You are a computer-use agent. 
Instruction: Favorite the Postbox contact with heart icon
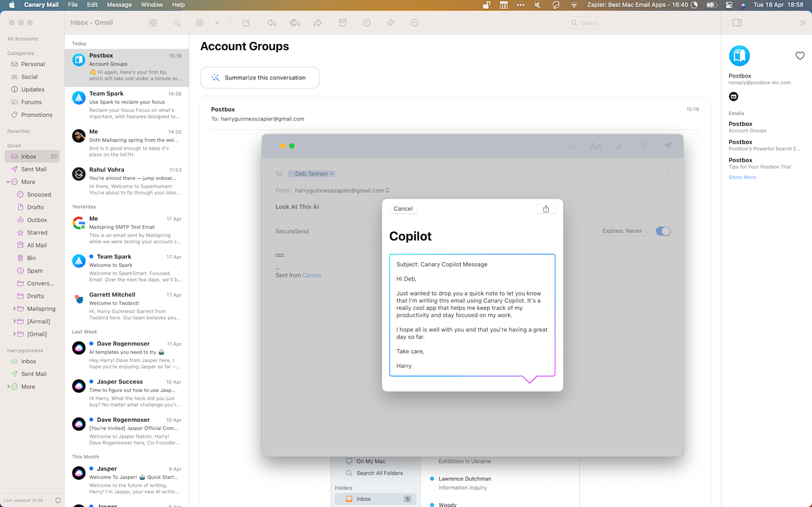click(x=800, y=56)
